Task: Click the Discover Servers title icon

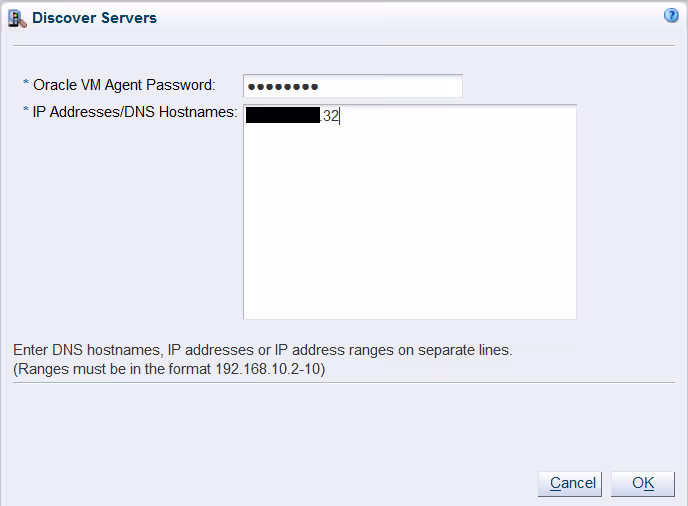Action: point(17,18)
